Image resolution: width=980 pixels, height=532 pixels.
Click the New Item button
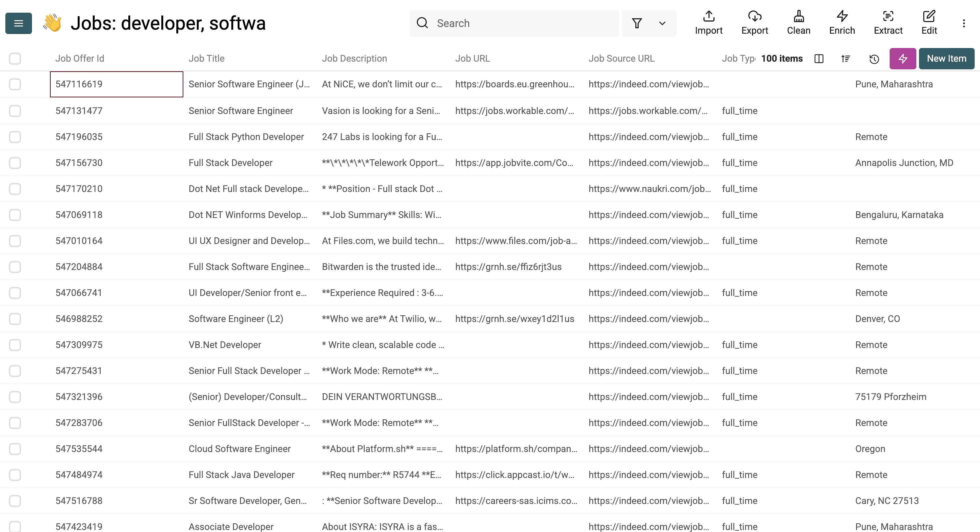coord(946,59)
